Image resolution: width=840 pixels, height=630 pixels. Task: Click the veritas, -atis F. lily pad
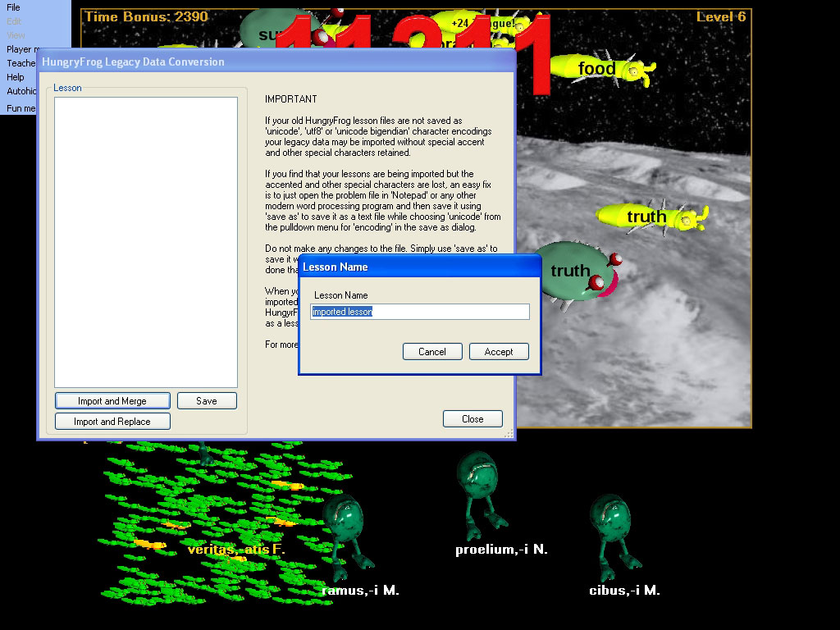pos(235,549)
